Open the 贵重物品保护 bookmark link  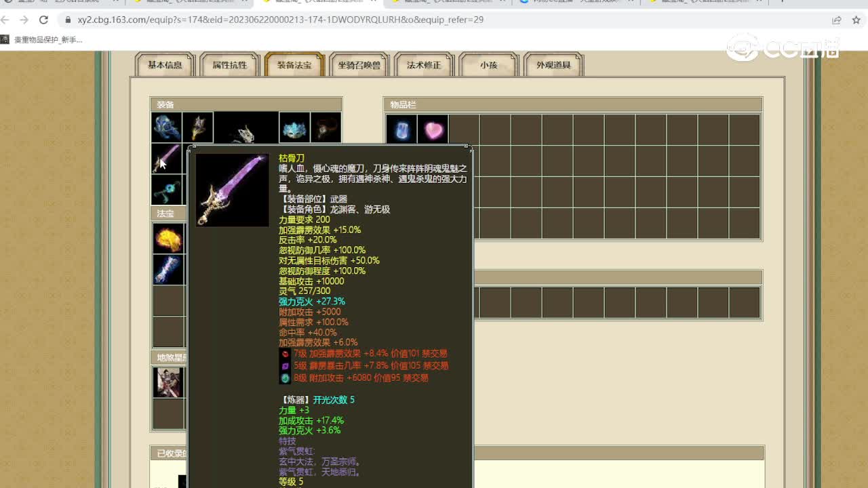click(x=41, y=40)
